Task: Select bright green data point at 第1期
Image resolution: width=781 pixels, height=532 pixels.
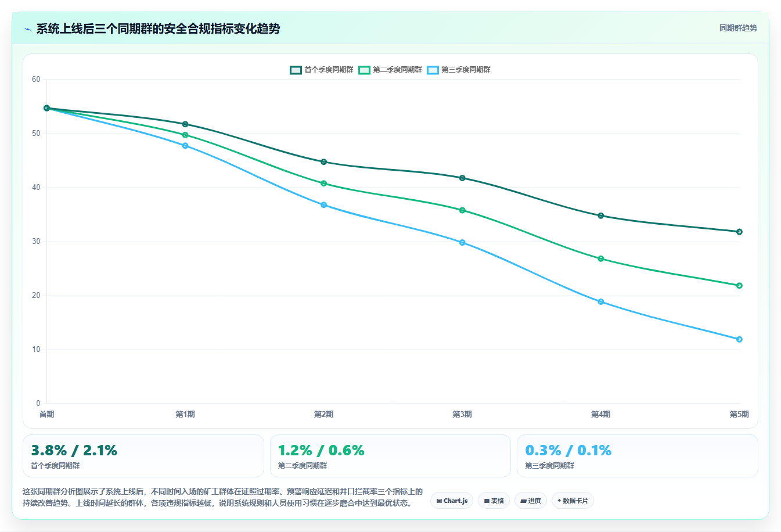Action: (x=185, y=135)
